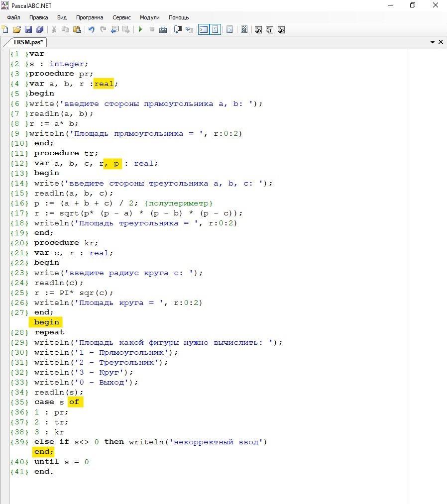Click the L toolbar icon
The height and width of the screenshot is (504, 447).
[270, 29]
